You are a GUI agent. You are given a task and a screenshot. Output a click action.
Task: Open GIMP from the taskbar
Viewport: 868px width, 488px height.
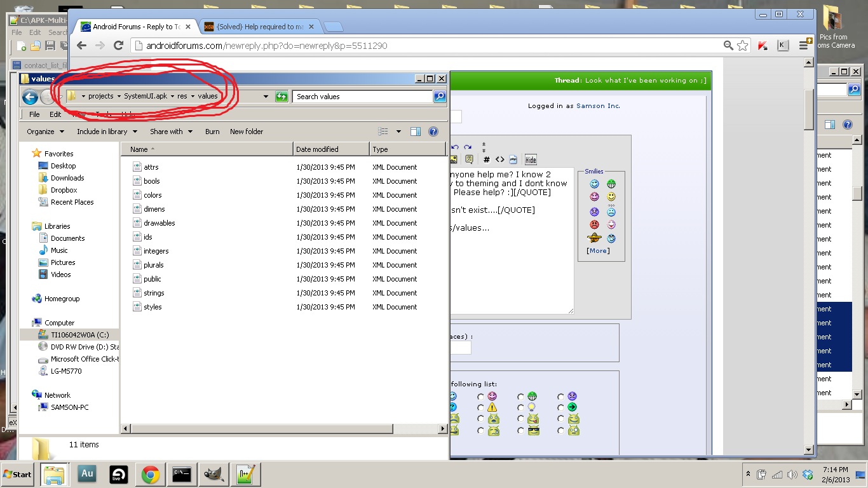pyautogui.click(x=214, y=474)
